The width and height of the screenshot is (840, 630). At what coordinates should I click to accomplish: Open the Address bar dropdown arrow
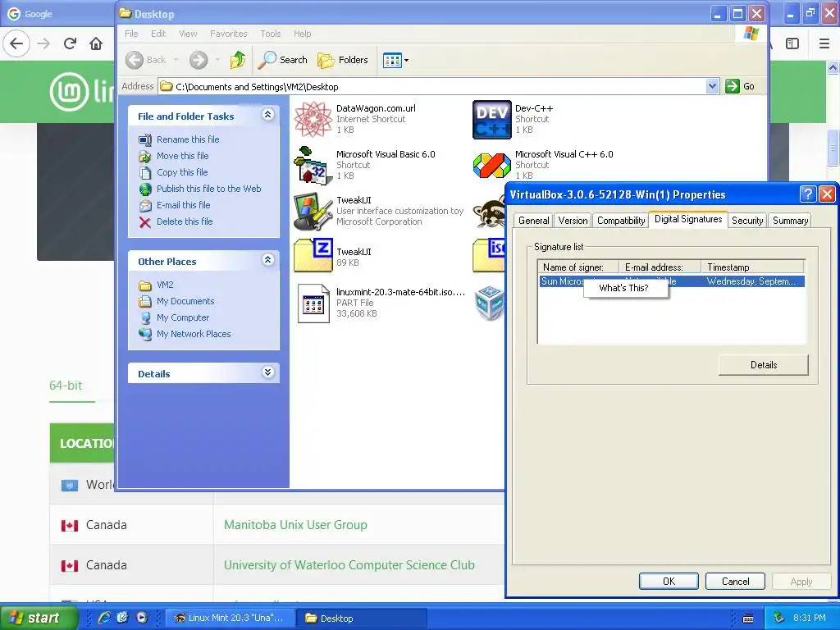click(x=712, y=86)
